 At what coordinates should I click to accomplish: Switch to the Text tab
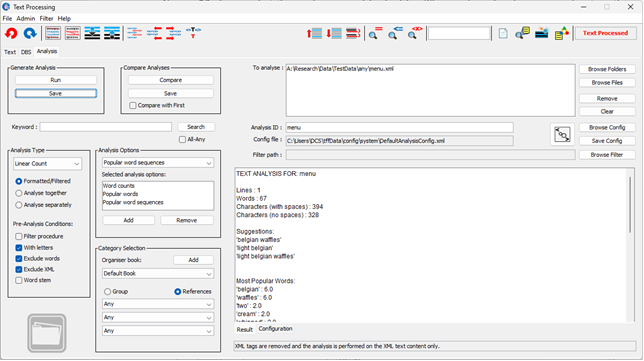point(10,52)
